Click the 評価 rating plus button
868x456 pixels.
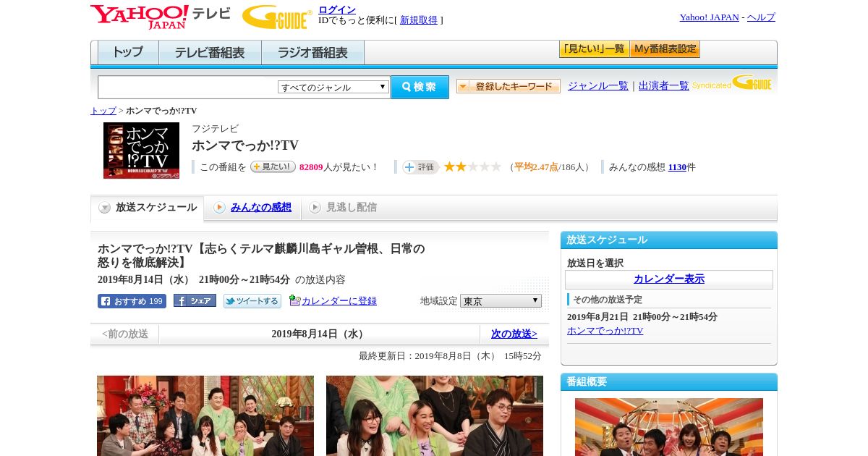click(421, 167)
